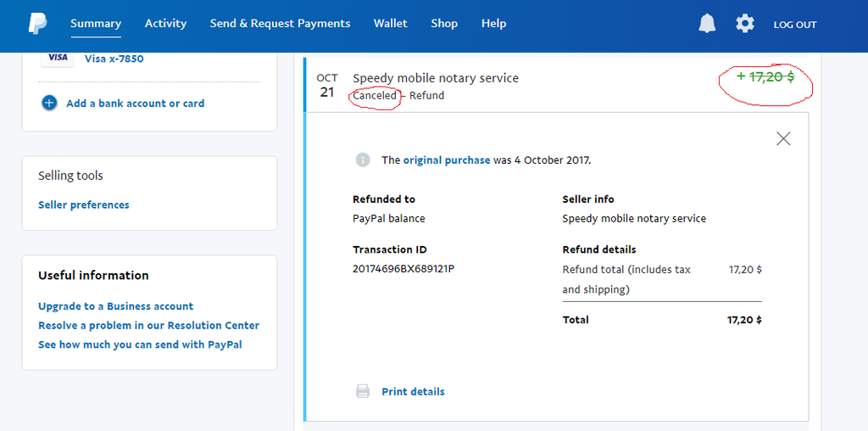The image size is (868, 431).
Task: Open the Help menu
Action: [493, 24]
